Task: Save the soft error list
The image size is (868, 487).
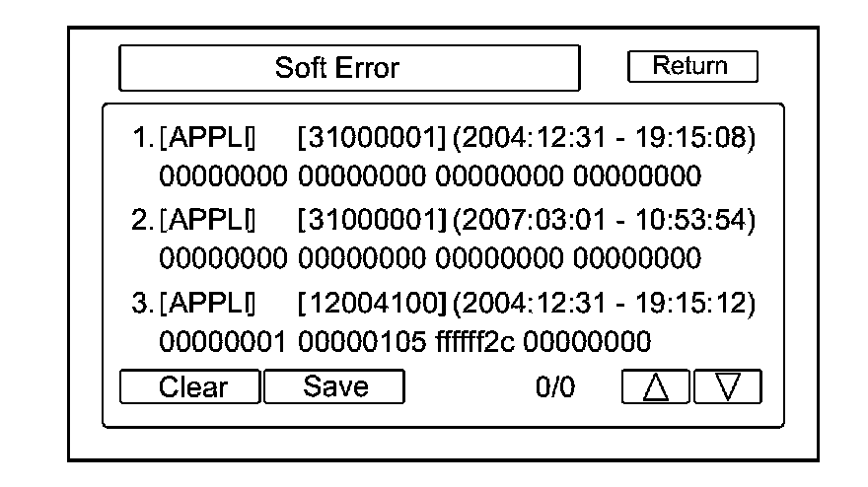Action: [334, 386]
